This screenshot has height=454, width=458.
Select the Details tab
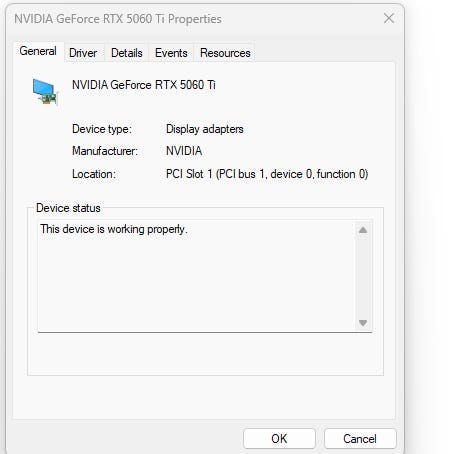click(127, 53)
